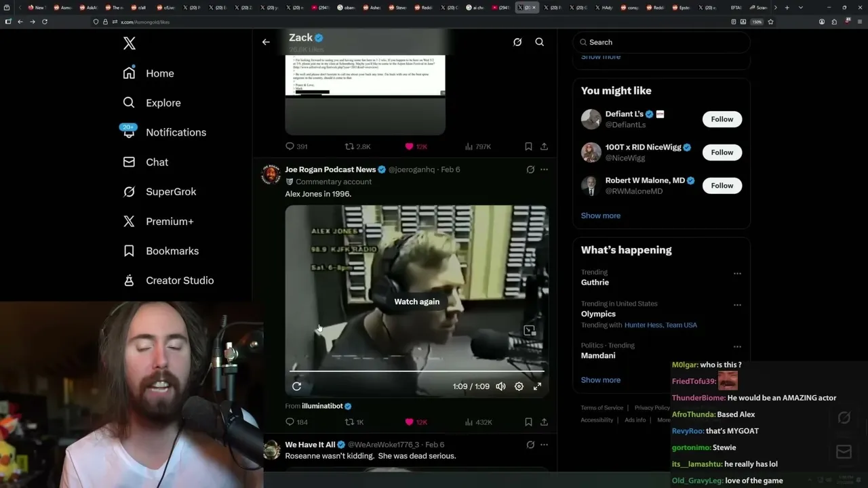The width and height of the screenshot is (868, 488).
Task: Go to Explore in the X sidebar
Action: point(152,103)
